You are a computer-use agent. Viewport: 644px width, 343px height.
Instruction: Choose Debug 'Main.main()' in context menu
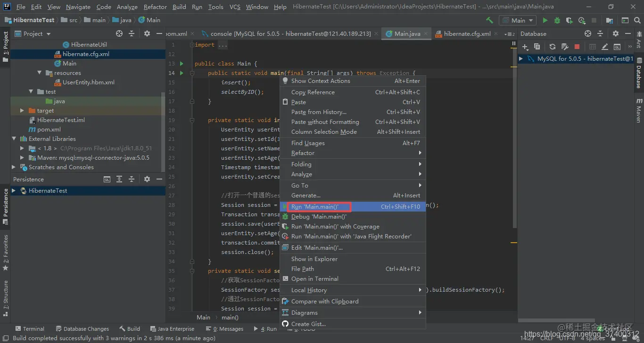click(x=353, y=217)
